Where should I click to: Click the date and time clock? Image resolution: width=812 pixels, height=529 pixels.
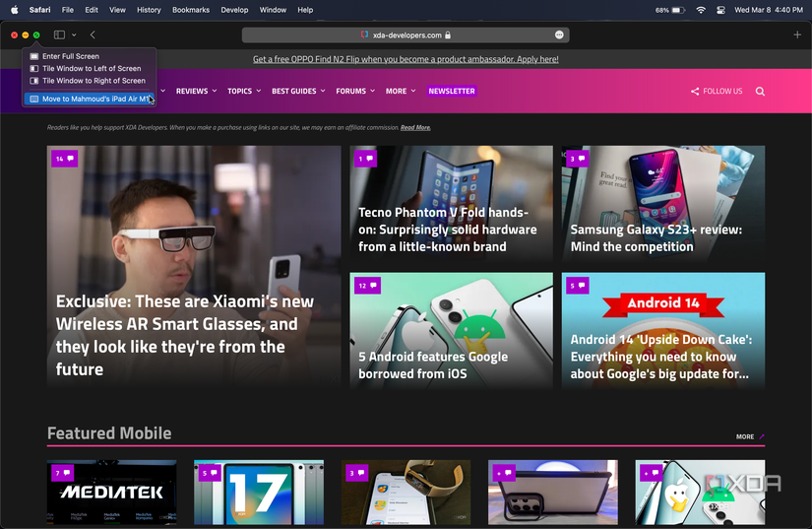tap(769, 10)
